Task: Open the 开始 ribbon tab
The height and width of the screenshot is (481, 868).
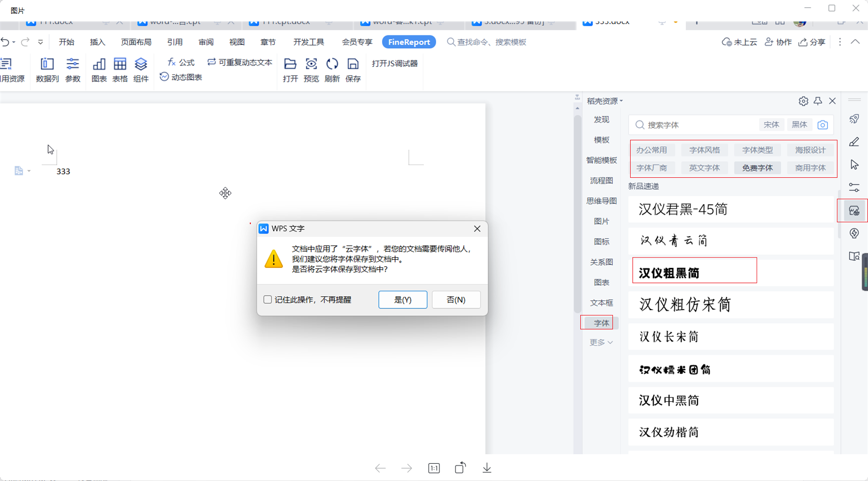Action: pyautogui.click(x=66, y=42)
